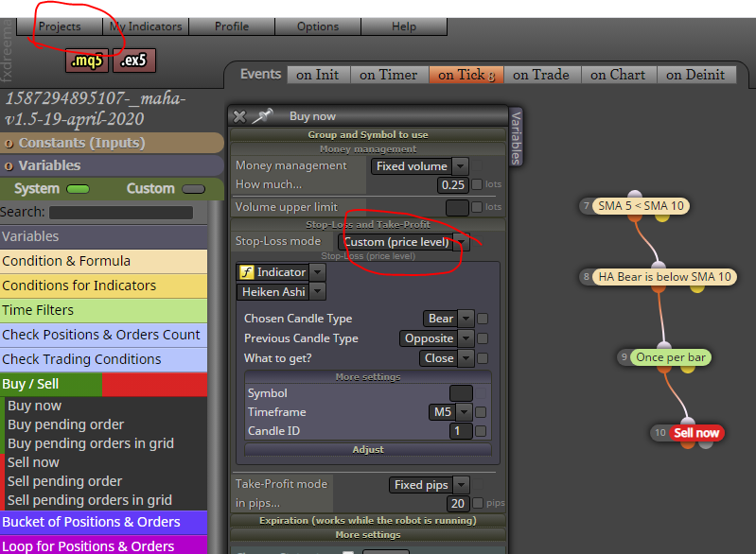This screenshot has height=554, width=756.
Task: Open the What to get Close dropdown
Action: [447, 358]
